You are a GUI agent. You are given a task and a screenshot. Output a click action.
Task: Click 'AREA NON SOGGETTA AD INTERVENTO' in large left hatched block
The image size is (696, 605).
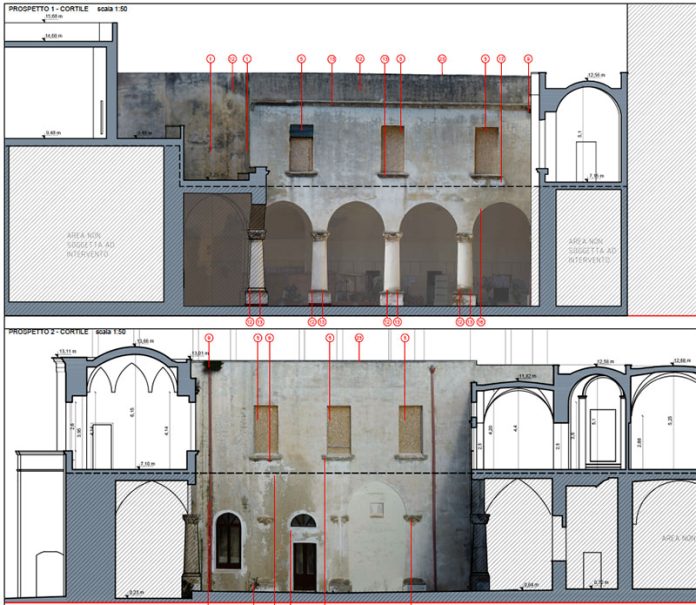click(x=91, y=245)
